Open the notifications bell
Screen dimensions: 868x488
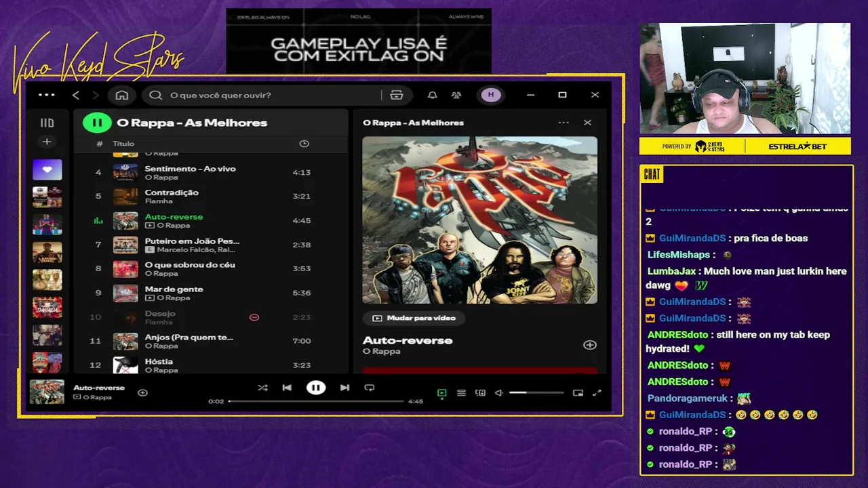click(432, 96)
